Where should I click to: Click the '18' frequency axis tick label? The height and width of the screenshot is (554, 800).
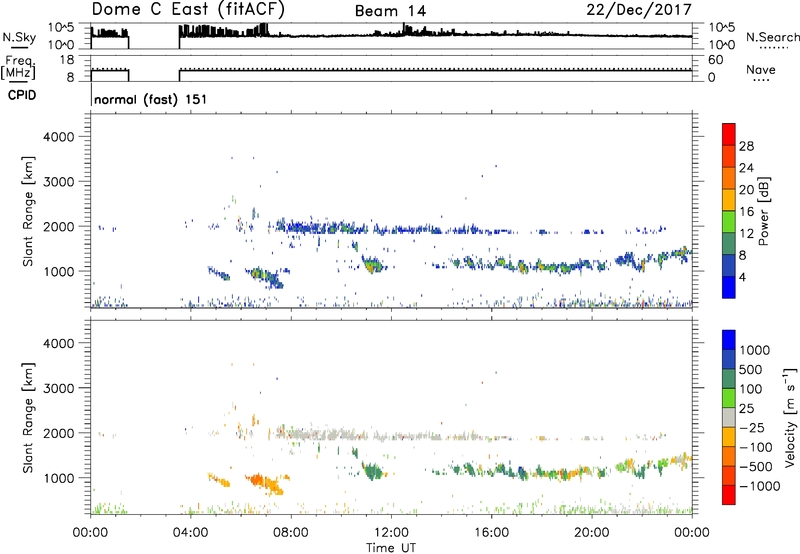(x=67, y=60)
